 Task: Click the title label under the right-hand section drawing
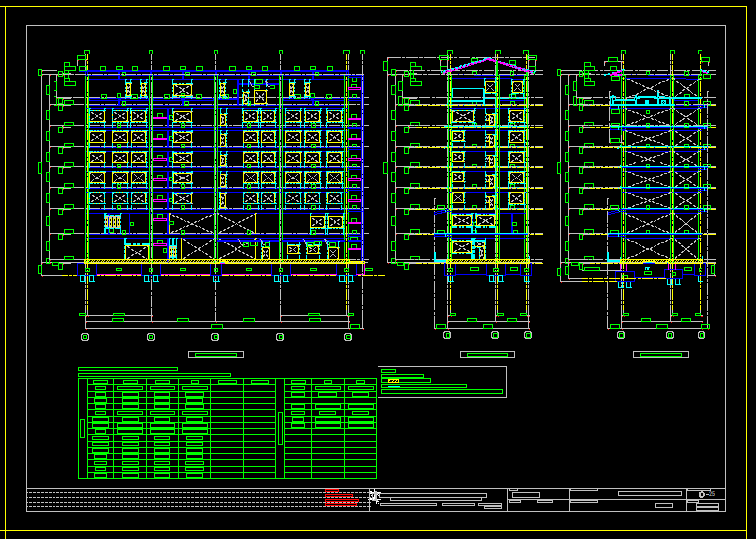[661, 355]
